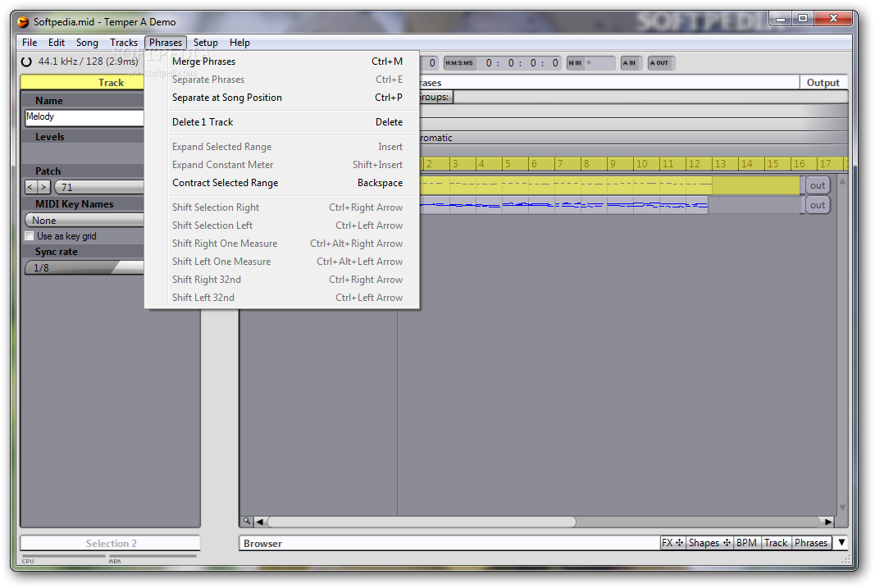Open the File menu
The height and width of the screenshot is (588, 875).
pyautogui.click(x=30, y=43)
